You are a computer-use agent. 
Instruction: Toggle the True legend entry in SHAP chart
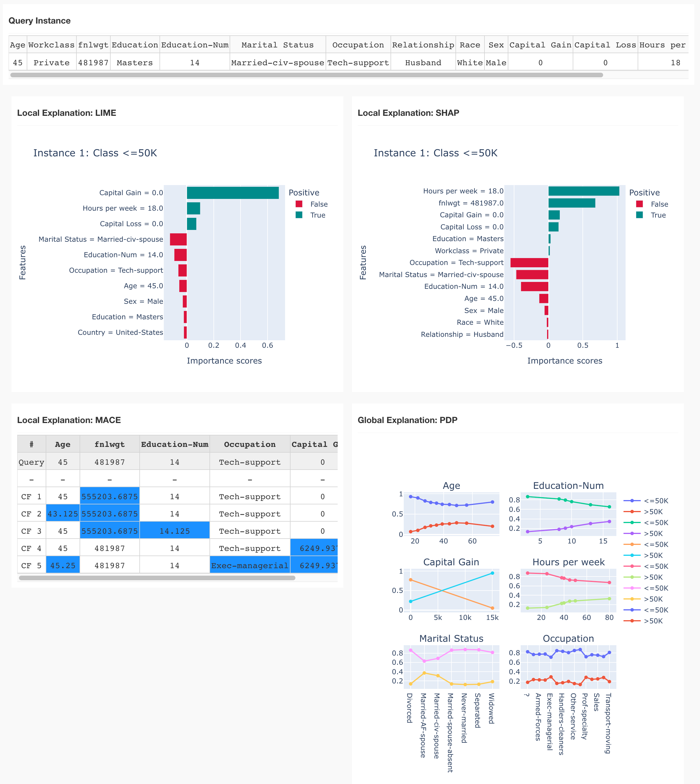(x=651, y=215)
